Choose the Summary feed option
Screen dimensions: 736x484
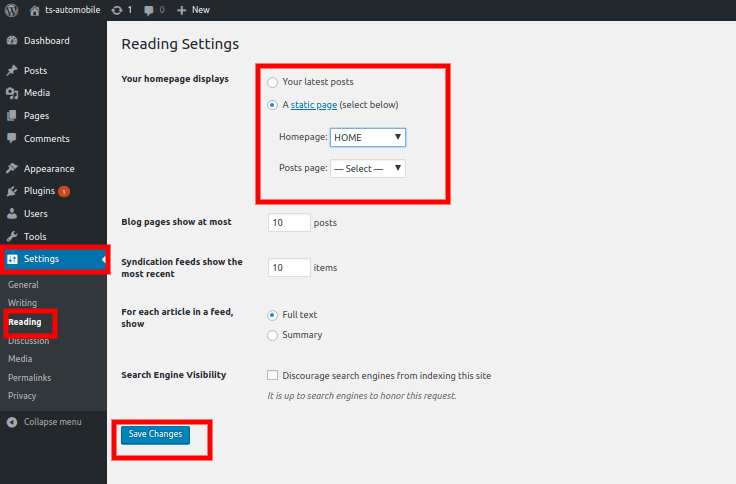(x=273, y=335)
